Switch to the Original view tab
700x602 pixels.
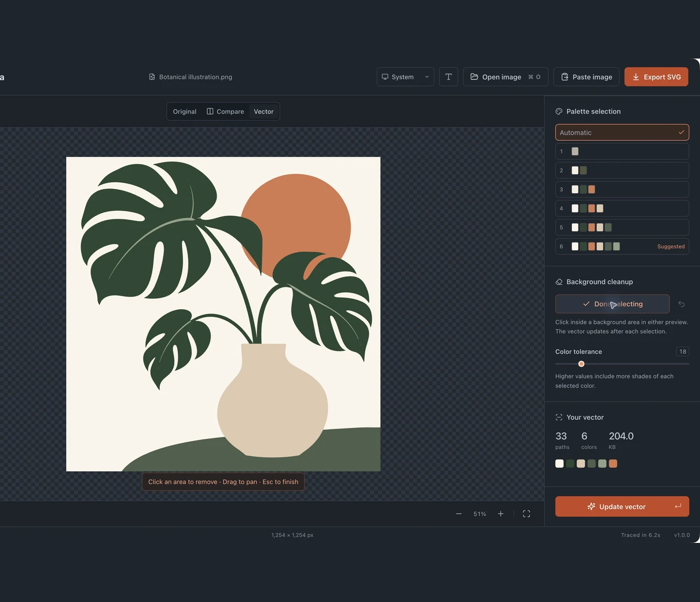(184, 112)
